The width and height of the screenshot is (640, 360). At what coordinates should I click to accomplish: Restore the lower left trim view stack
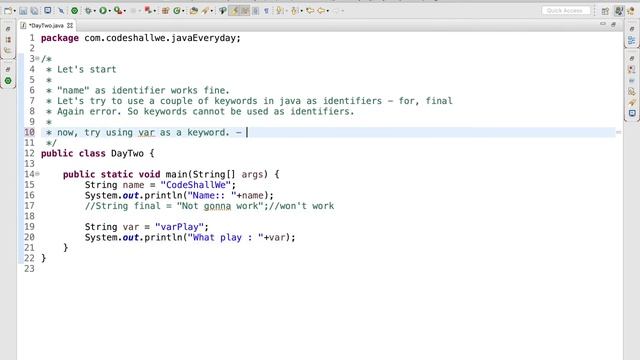click(x=8, y=70)
